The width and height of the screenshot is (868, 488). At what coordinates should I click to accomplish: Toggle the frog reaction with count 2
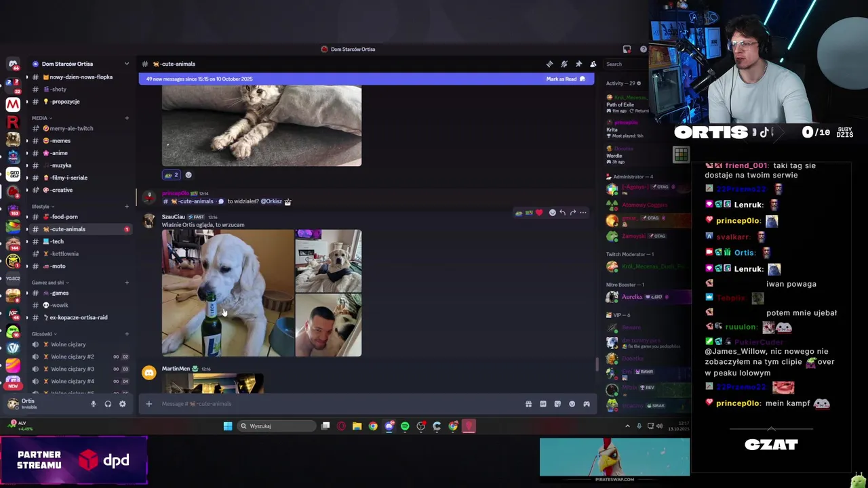(172, 175)
